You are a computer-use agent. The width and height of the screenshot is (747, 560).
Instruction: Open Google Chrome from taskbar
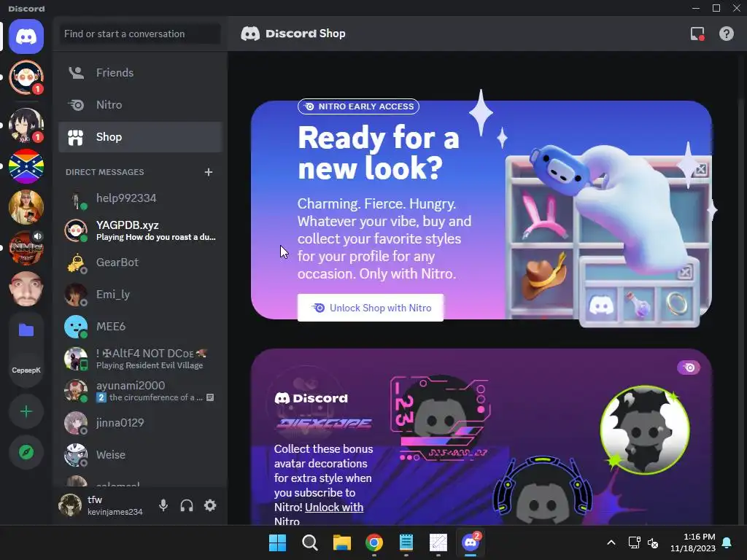374,542
